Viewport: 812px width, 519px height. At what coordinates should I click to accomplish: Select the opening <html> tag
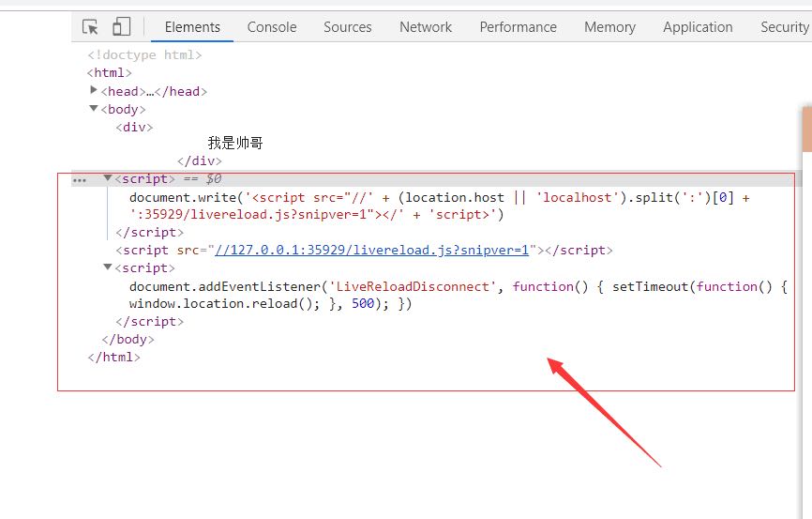(110, 72)
